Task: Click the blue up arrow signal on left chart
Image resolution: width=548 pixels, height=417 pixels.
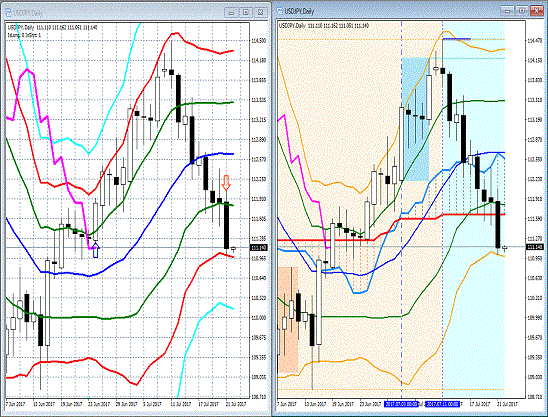Action: click(96, 250)
